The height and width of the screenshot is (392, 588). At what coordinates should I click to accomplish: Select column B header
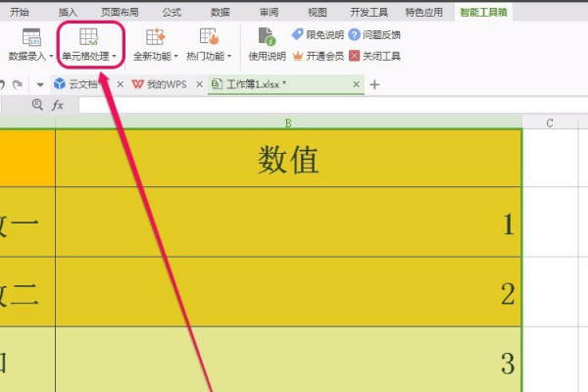[x=288, y=122]
